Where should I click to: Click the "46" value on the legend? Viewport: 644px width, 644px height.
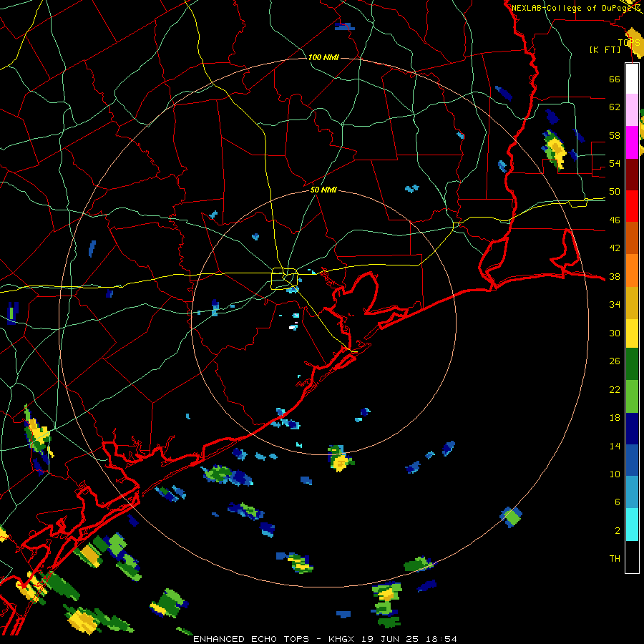[x=615, y=220]
